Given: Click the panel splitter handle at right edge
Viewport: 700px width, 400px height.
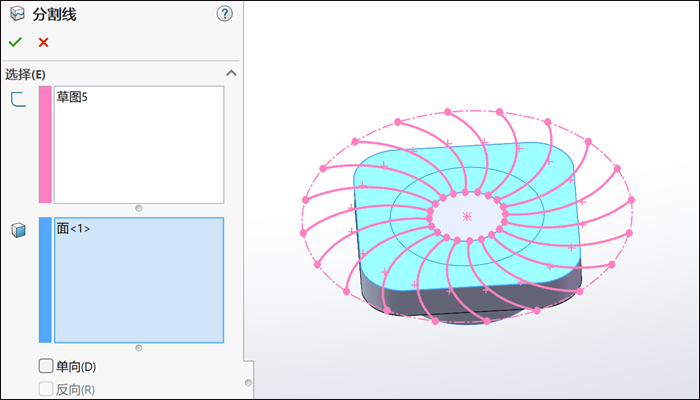Looking at the screenshot, I should pos(248,381).
